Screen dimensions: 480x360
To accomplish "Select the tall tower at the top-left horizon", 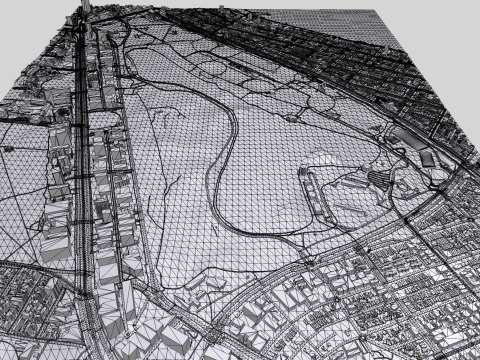I will pyautogui.click(x=86, y=6).
